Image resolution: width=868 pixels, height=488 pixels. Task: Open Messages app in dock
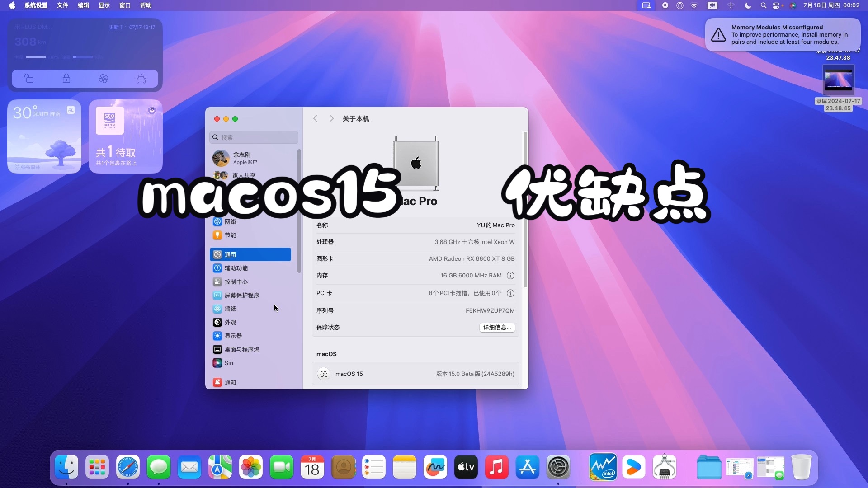click(x=159, y=467)
